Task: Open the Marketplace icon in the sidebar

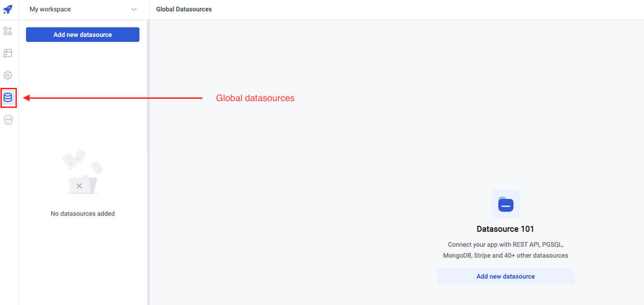Action: (8, 120)
